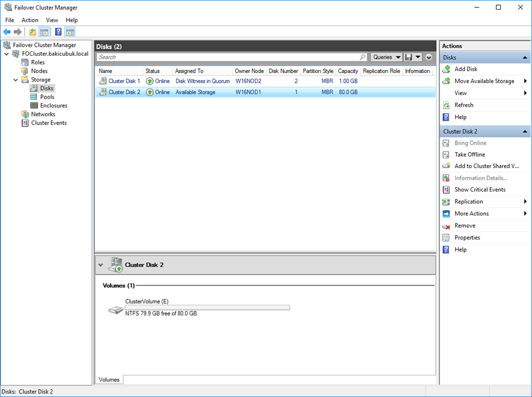The height and width of the screenshot is (397, 532).
Task: Click the Available Storage cell
Action: 195,92
